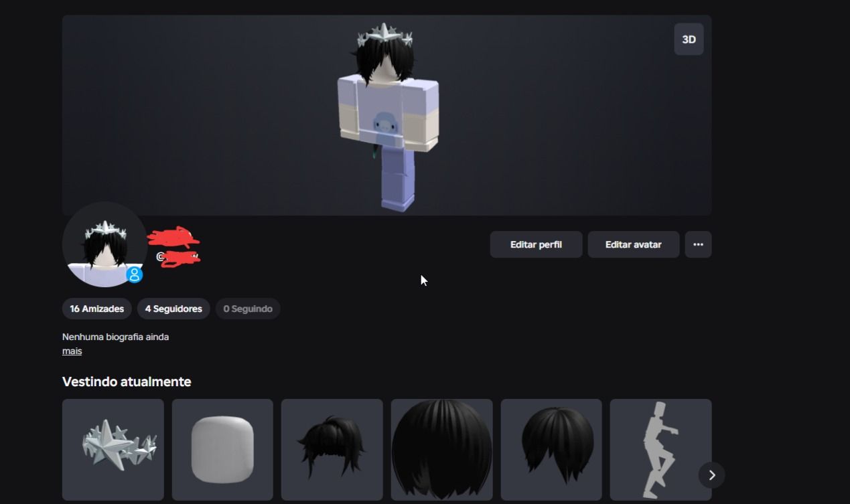Click the Vestindo atualmente heading
Viewport: 850px width, 504px height.
(x=127, y=382)
